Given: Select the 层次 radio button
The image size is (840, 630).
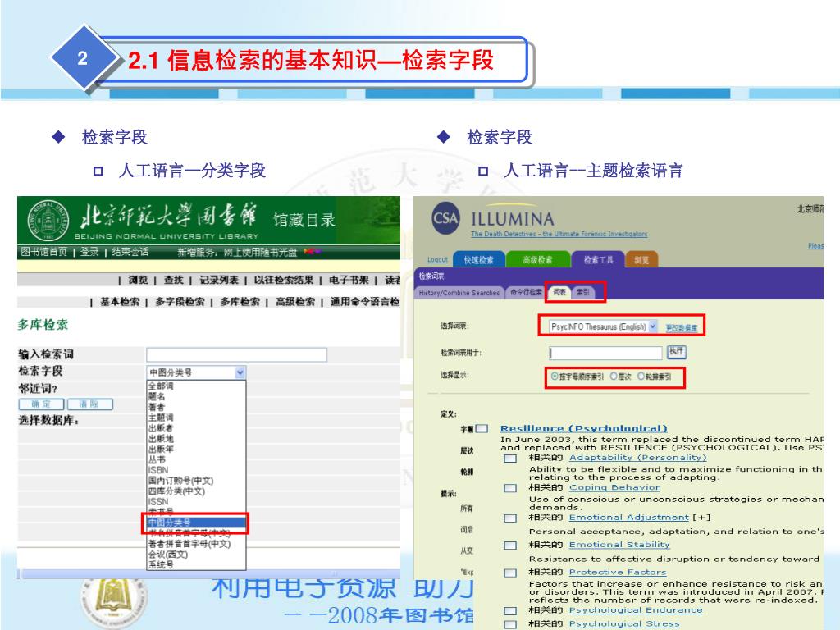Looking at the screenshot, I should point(614,377).
